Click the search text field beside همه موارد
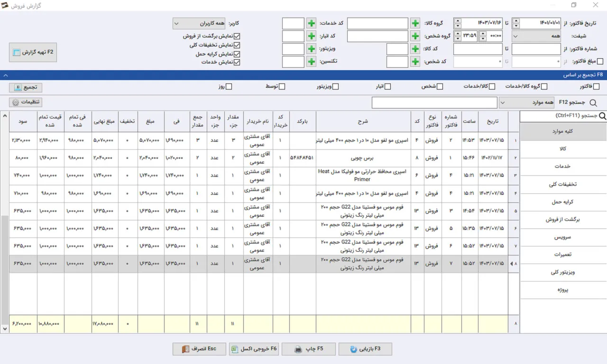This screenshot has width=607, height=364. coord(434,102)
